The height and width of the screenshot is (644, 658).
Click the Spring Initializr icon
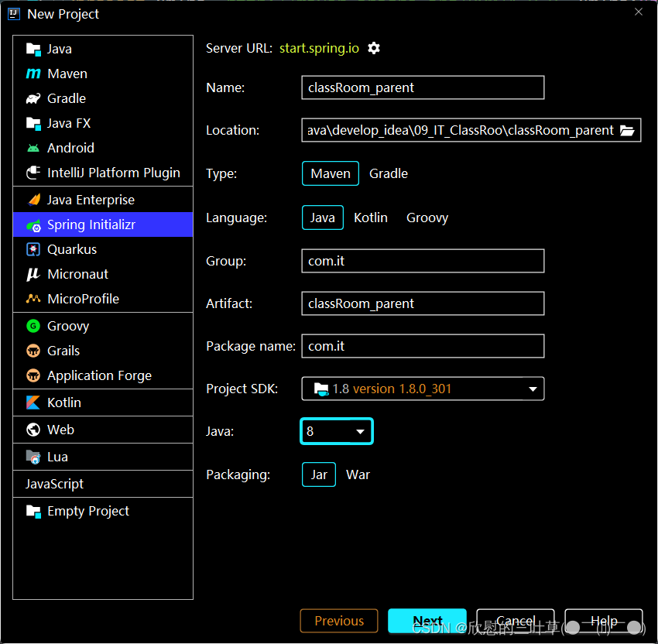point(33,225)
